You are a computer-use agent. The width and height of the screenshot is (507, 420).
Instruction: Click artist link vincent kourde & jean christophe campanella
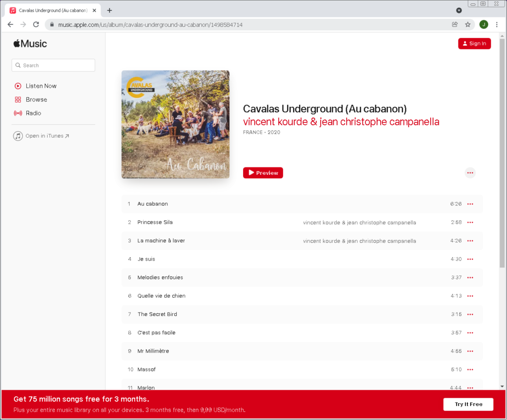[341, 122]
